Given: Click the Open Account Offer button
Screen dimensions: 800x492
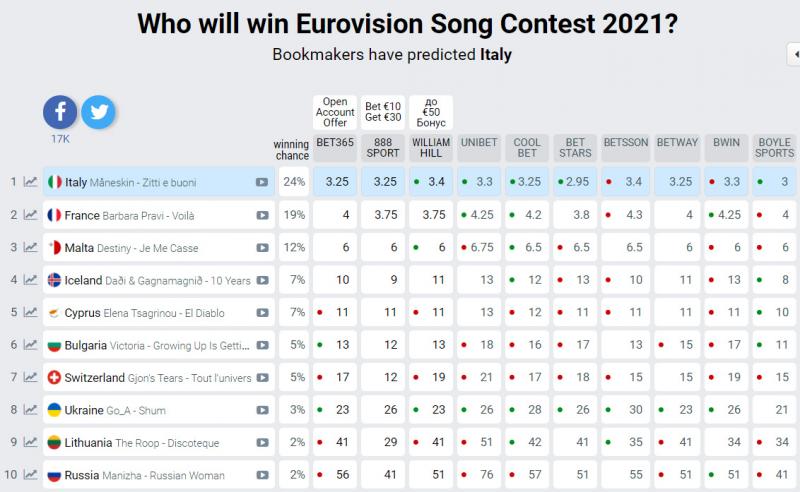Looking at the screenshot, I should (335, 112).
